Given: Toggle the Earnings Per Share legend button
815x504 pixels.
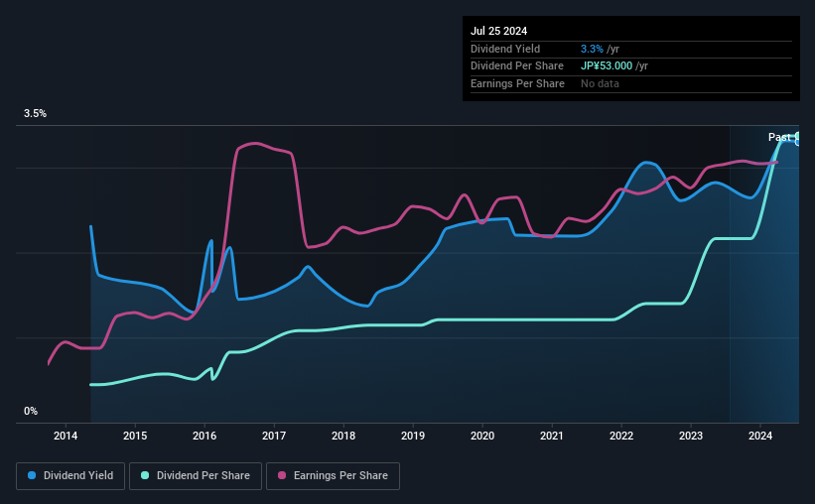Looking at the screenshot, I should click(x=333, y=476).
